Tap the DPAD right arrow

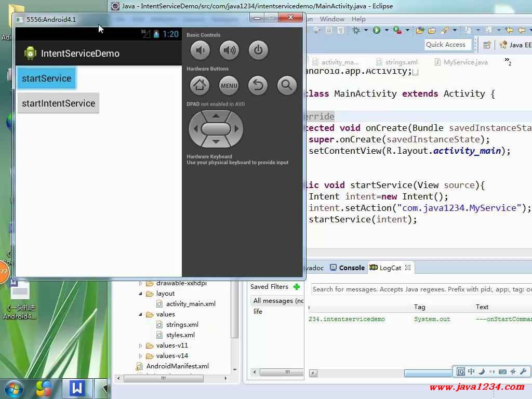237,129
